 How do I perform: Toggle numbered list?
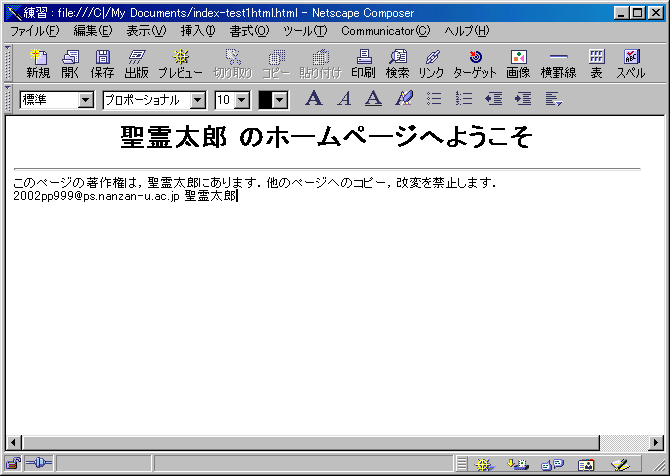tap(464, 99)
